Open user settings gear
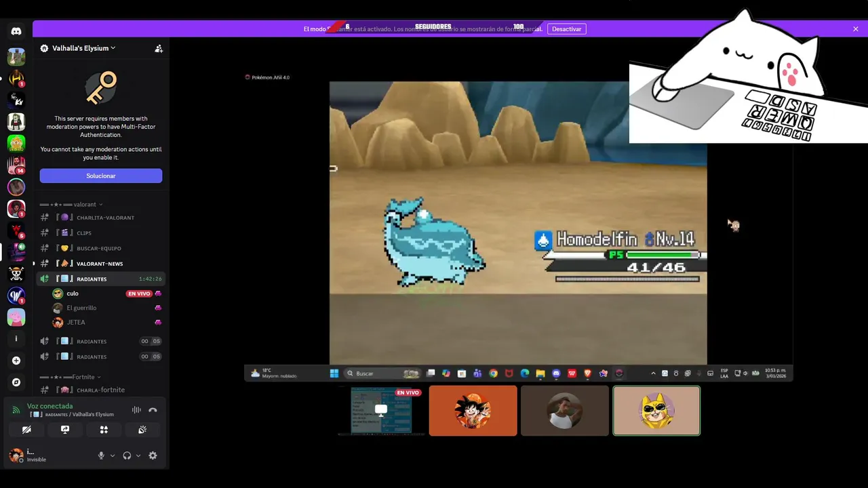The image size is (868, 488). (x=153, y=455)
